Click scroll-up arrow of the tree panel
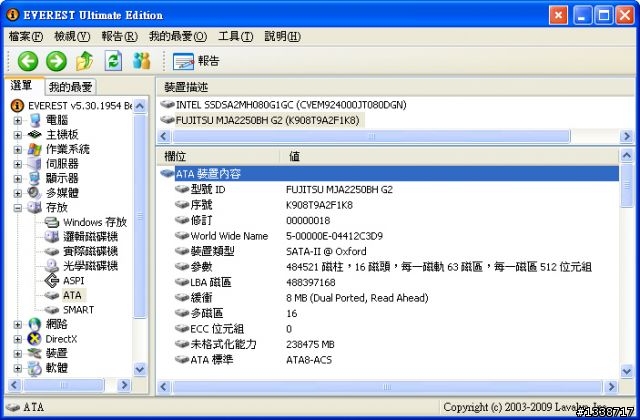This screenshot has width=640, height=420. pyautogui.click(x=140, y=106)
